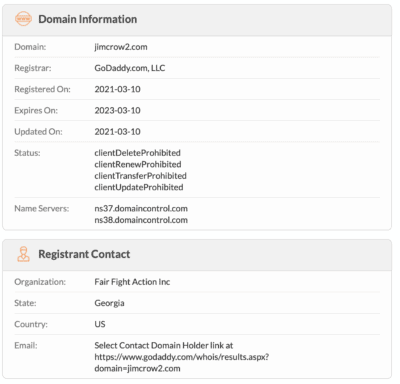The image size is (400, 384).
Task: Click the Name Servers label
Action: click(42, 209)
